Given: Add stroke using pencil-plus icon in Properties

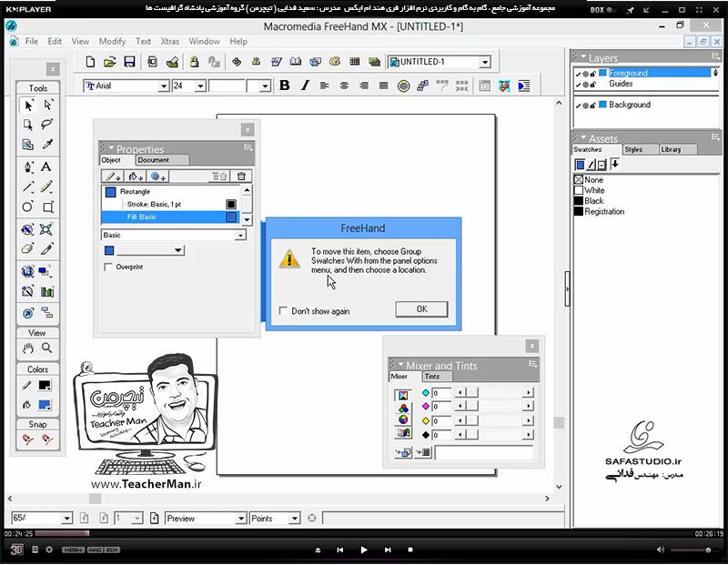Looking at the screenshot, I should click(112, 177).
